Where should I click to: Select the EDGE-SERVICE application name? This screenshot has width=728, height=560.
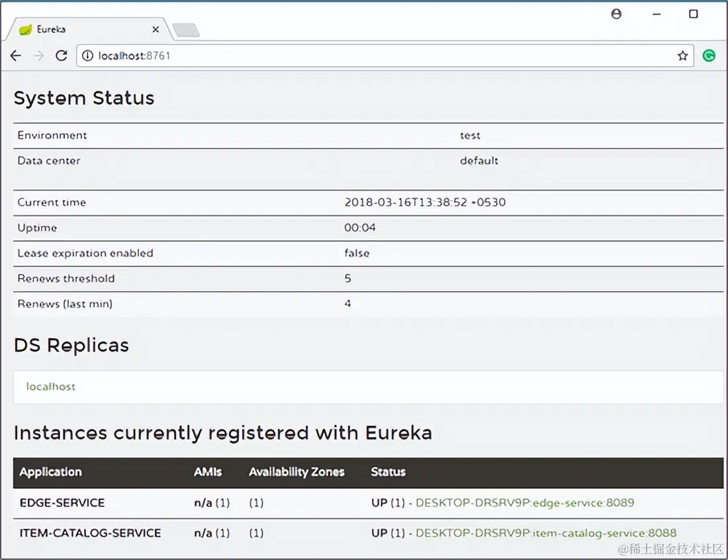[62, 503]
